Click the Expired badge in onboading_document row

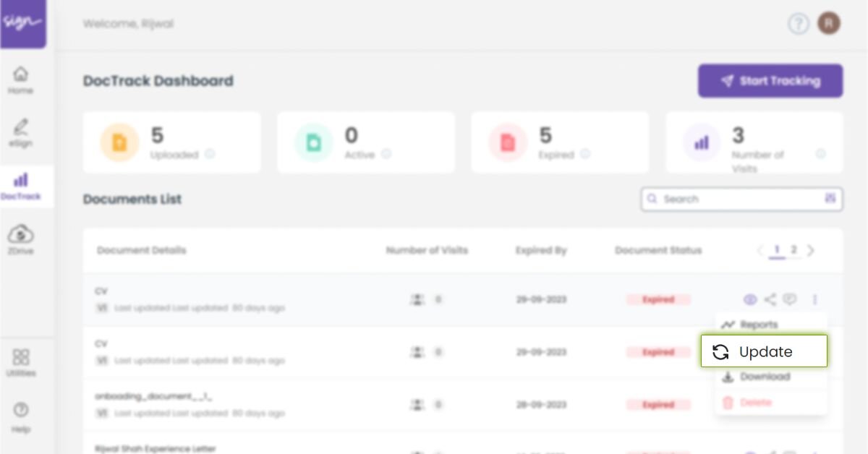(658, 405)
